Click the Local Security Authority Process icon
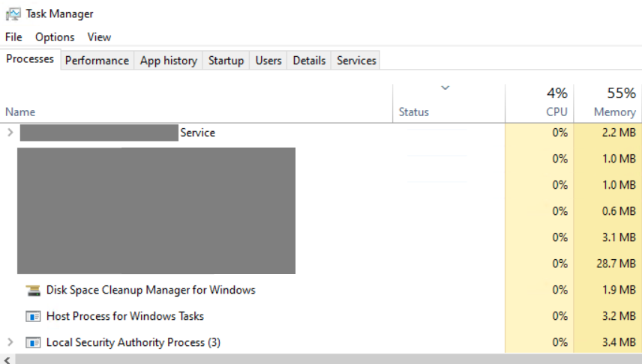Screen dimensions: 642x364 33,343
